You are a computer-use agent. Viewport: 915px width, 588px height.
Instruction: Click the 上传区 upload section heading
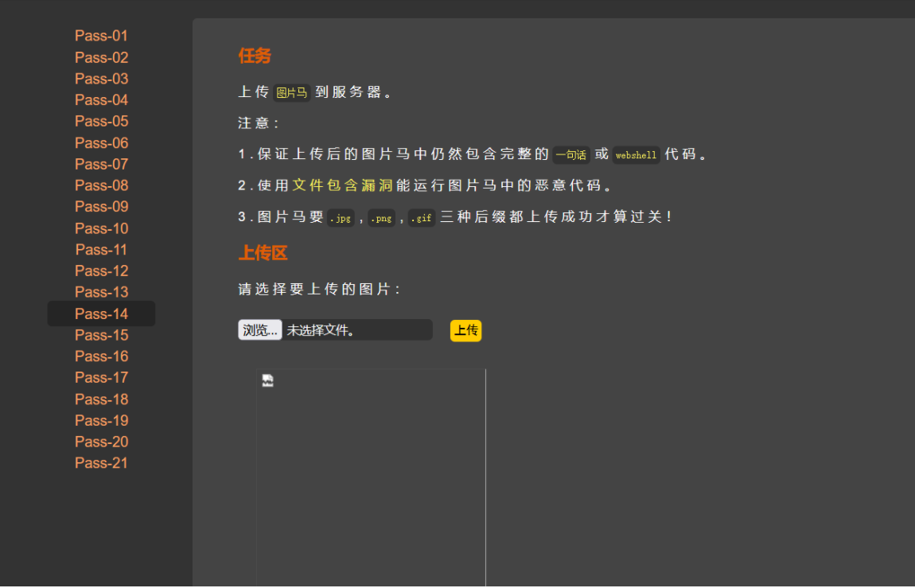click(x=263, y=253)
